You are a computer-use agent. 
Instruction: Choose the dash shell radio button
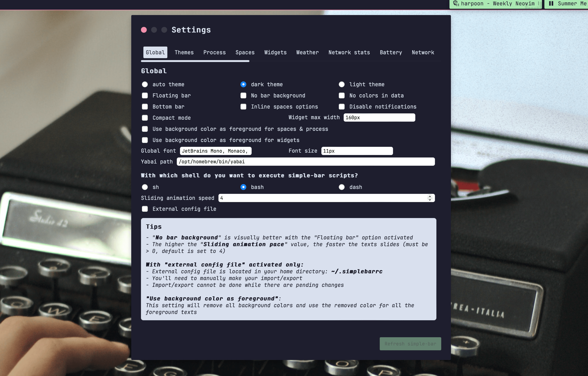click(x=341, y=187)
